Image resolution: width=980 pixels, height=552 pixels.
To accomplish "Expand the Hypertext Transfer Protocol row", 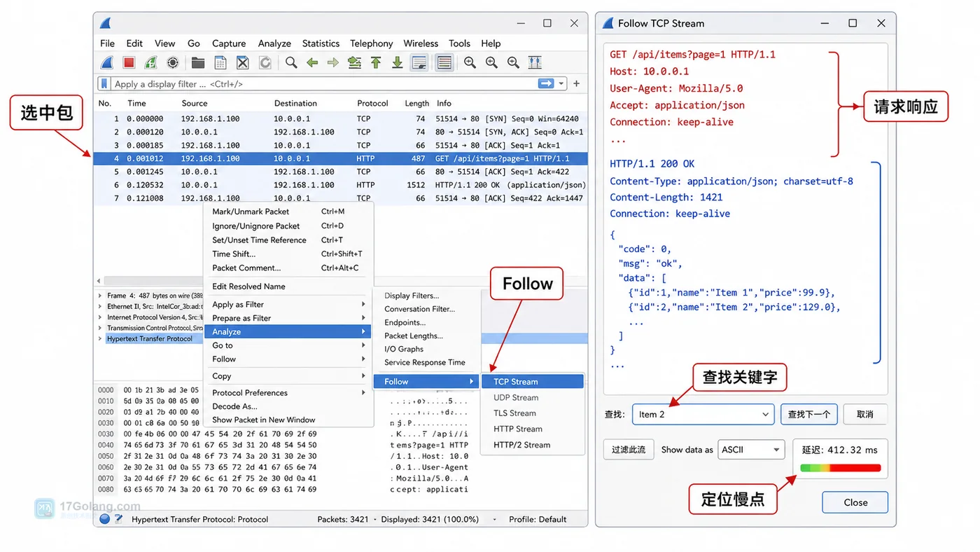I will 100,338.
